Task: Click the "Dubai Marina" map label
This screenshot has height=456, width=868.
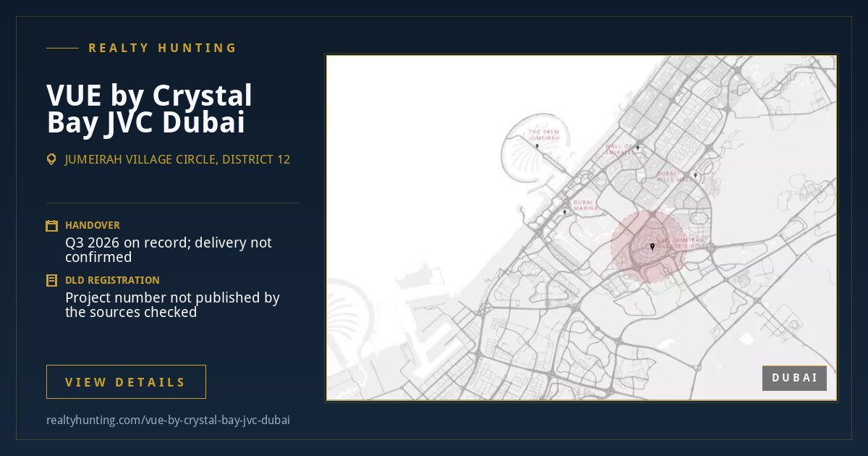Action: (x=585, y=205)
